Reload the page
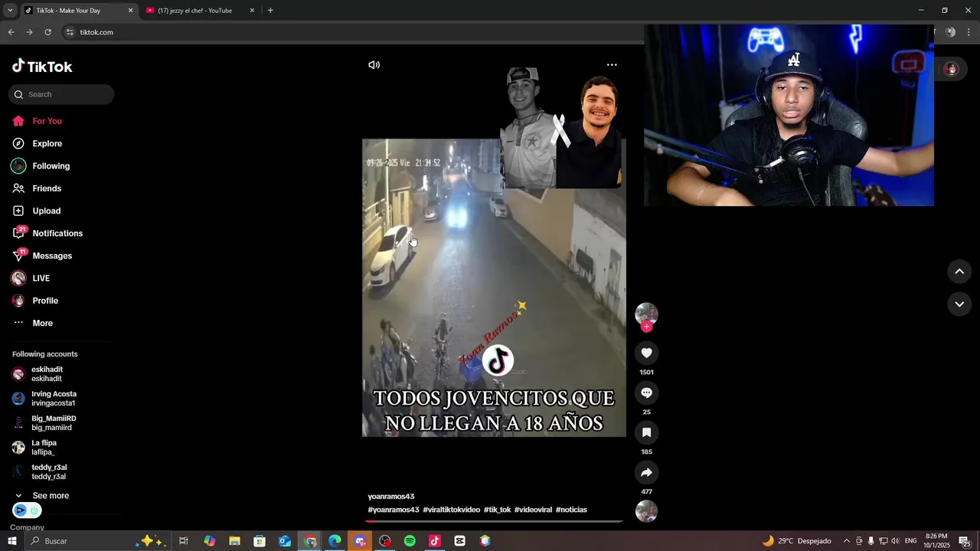Image resolution: width=980 pixels, height=551 pixels. [47, 32]
